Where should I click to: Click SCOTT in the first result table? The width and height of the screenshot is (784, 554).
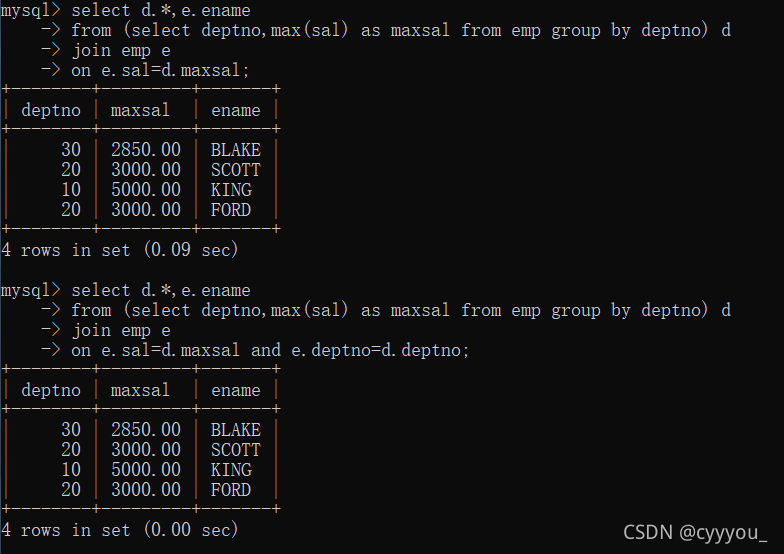point(236,170)
